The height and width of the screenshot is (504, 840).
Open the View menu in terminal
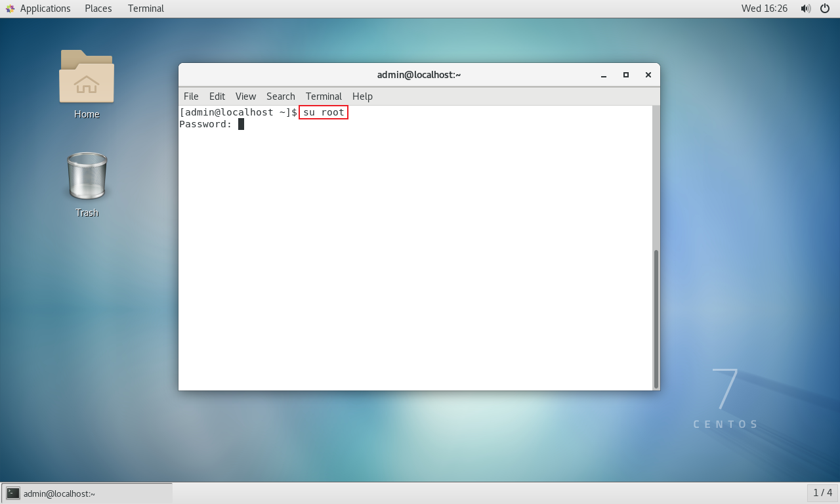tap(245, 96)
